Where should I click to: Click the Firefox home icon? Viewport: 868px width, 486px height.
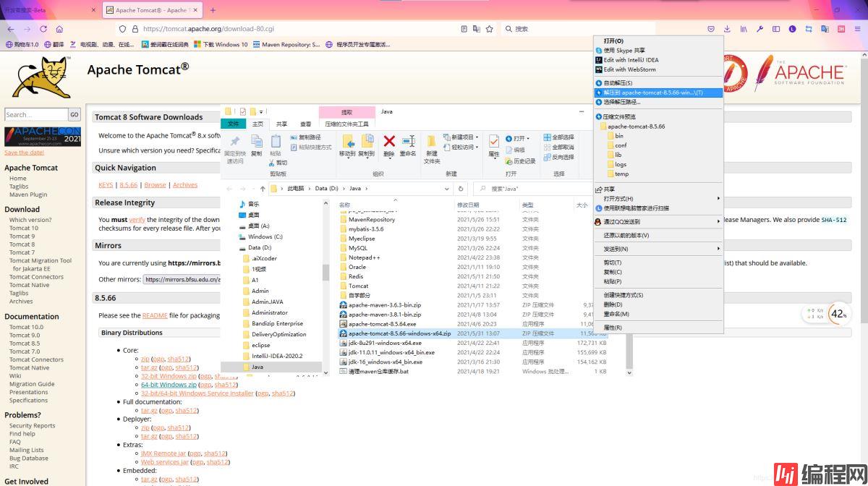(x=59, y=29)
